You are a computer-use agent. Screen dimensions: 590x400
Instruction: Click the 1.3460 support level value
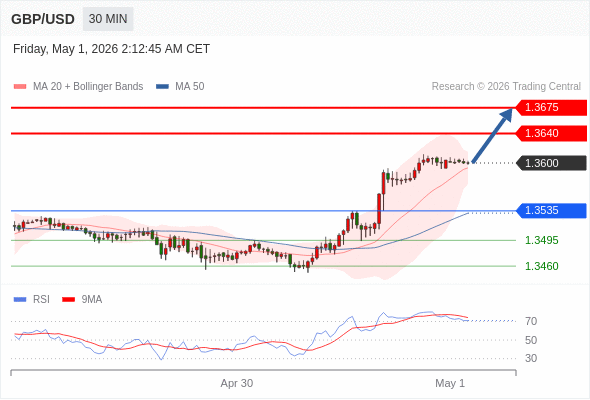coord(541,266)
